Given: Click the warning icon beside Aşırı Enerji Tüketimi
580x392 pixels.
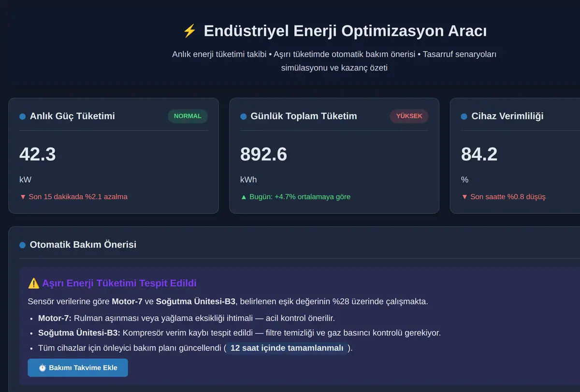Looking at the screenshot, I should point(34,283).
